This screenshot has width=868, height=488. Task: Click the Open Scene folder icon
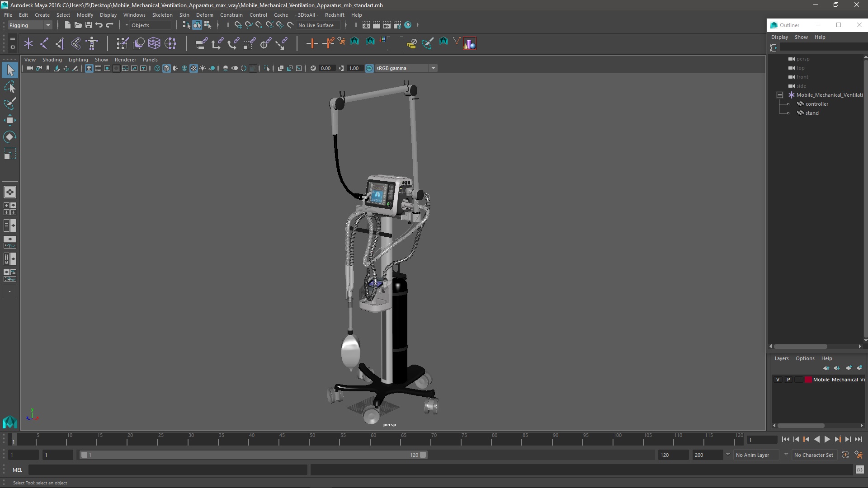pyautogui.click(x=78, y=25)
